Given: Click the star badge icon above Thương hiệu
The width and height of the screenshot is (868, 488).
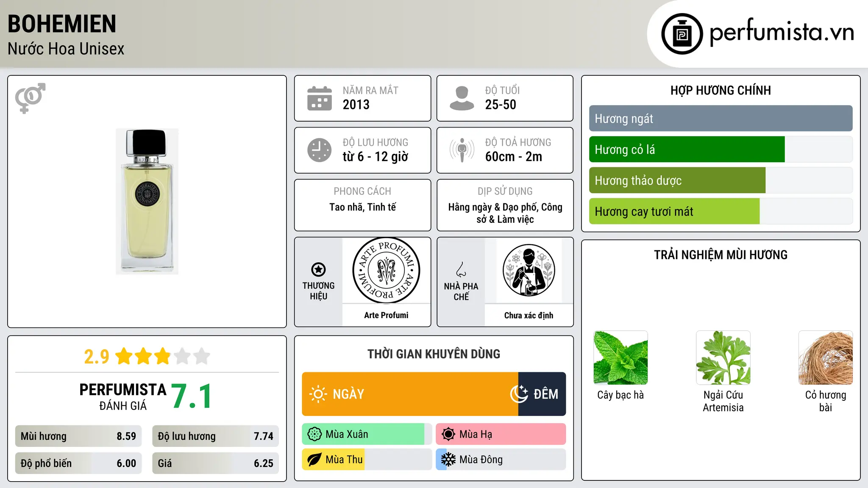Looking at the screenshot, I should click(318, 269).
